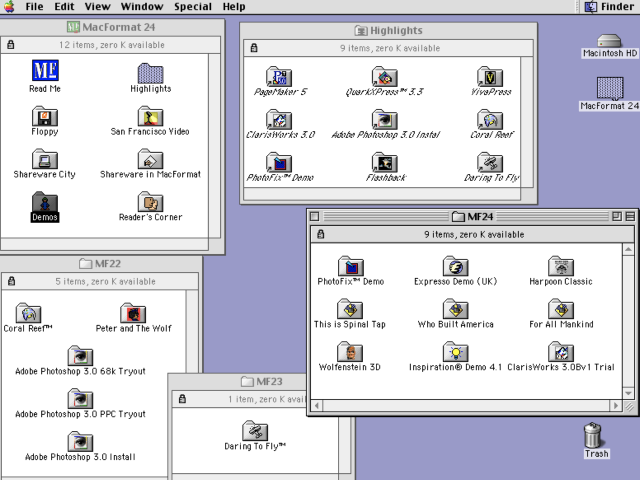Select the highlighted Demos folder
This screenshot has height=480, width=640.
click(45, 202)
